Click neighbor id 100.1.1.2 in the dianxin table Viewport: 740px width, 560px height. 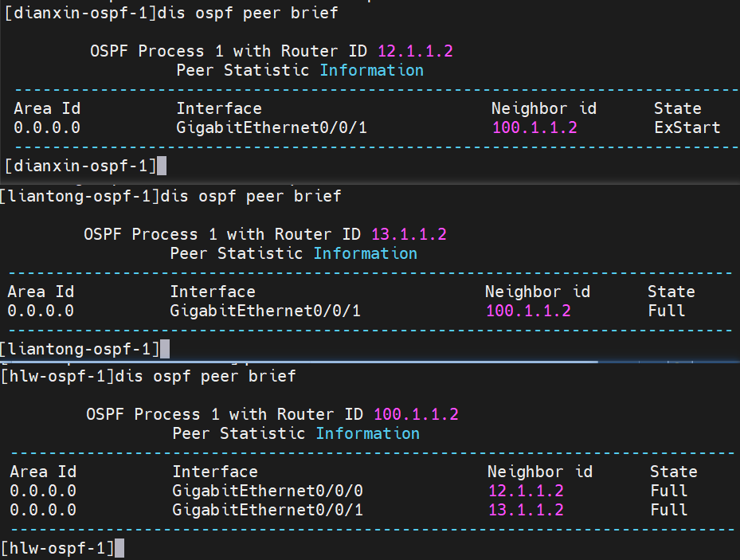(x=534, y=127)
